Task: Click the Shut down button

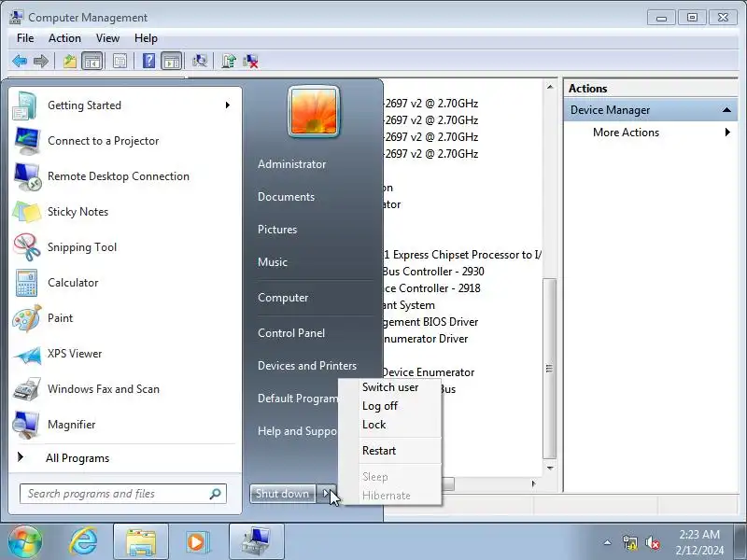Action: point(283,494)
